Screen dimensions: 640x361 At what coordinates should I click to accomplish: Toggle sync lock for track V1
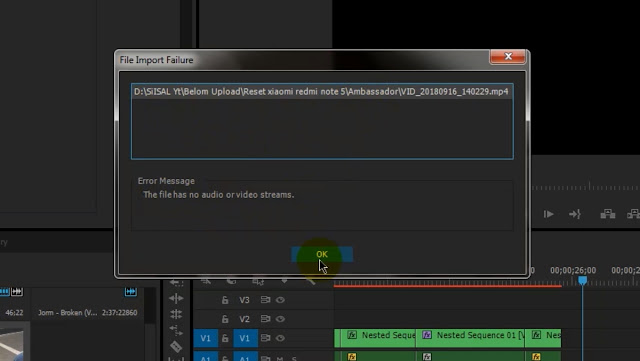click(x=265, y=338)
